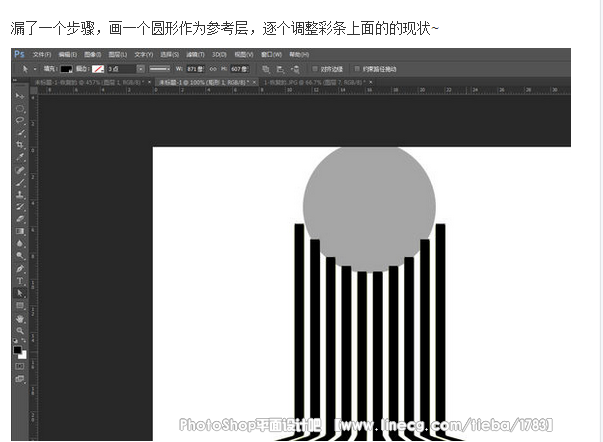
Task: Switch to the document tab at 100%
Action: (200, 81)
